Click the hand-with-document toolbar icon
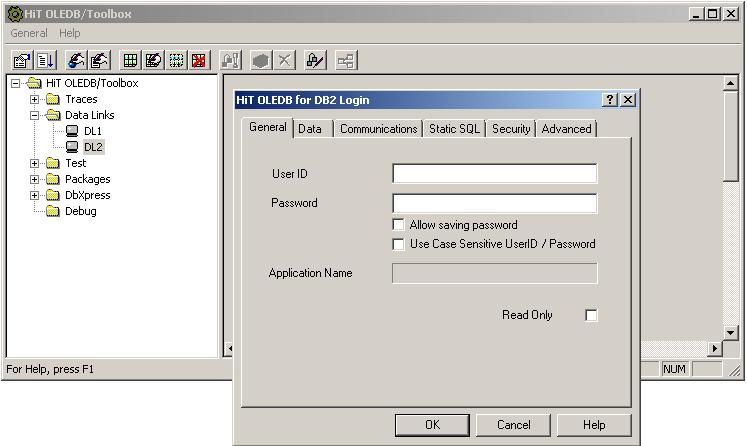747x446 pixels. pos(100,61)
